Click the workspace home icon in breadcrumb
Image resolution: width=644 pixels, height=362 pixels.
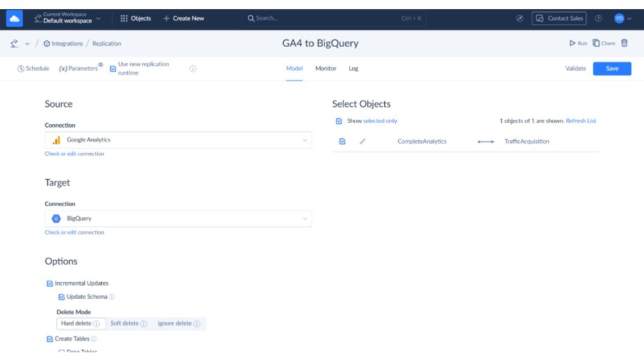[14, 43]
